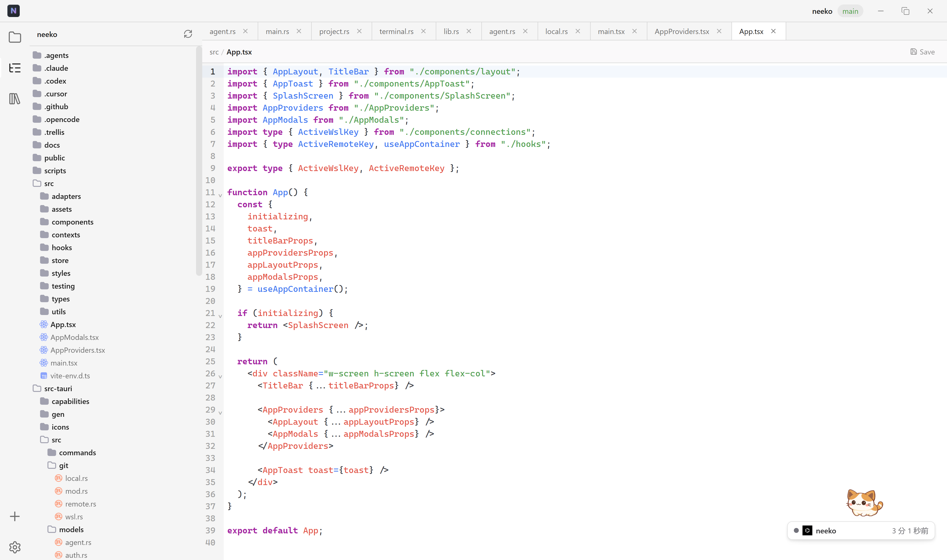Expand the store folder

click(x=54, y=260)
